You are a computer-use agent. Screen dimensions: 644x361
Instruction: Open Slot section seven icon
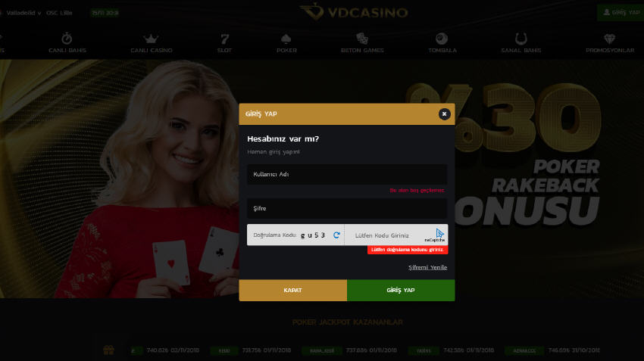(225, 39)
